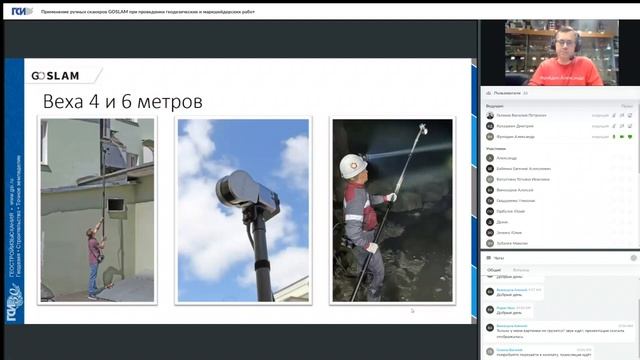
Task: Click slide heading 'Веха 4 и 6 метров'
Action: click(x=122, y=102)
